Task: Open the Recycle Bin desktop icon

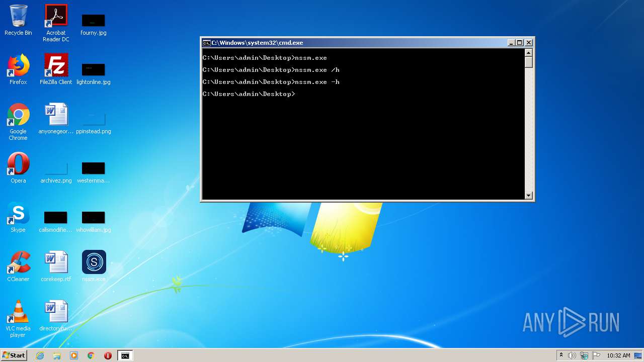Action: click(x=18, y=21)
